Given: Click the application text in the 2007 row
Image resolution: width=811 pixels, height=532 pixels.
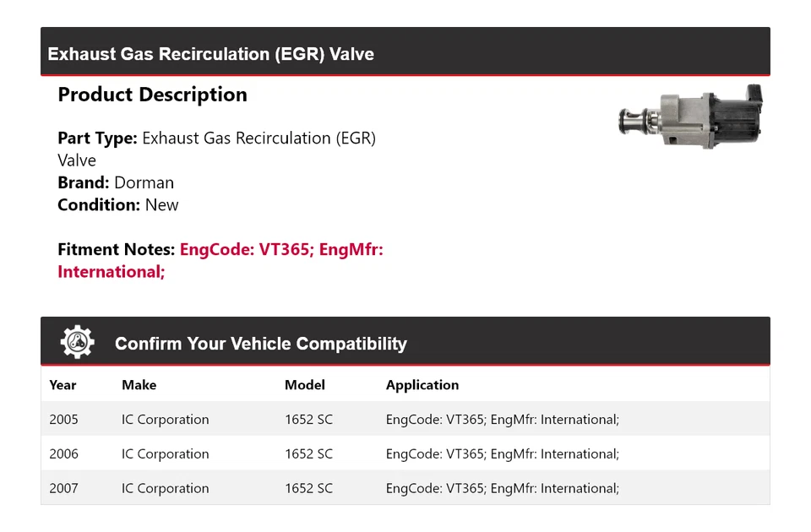Looking at the screenshot, I should (502, 488).
